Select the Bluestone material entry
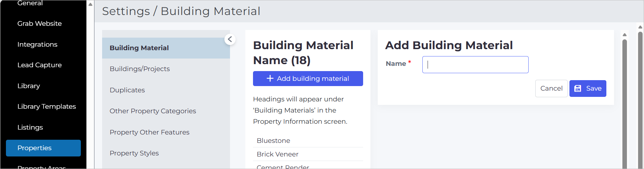 point(308,140)
